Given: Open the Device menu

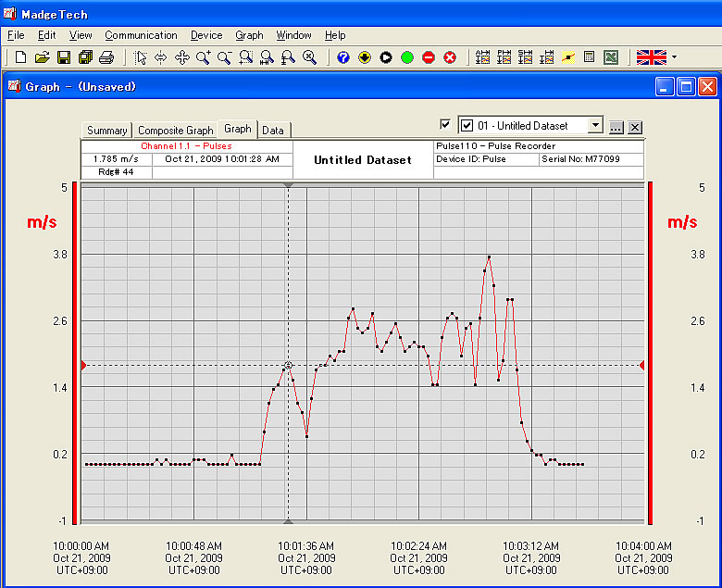Looking at the screenshot, I should click(x=206, y=35).
